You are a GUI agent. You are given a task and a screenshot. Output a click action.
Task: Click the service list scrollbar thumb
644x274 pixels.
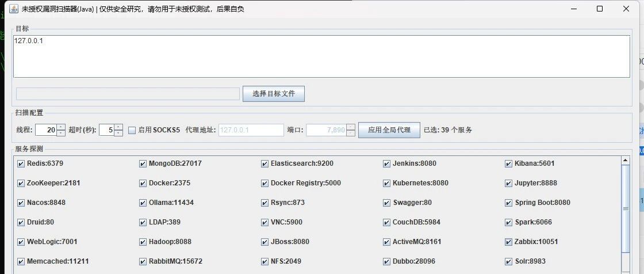click(x=625, y=208)
